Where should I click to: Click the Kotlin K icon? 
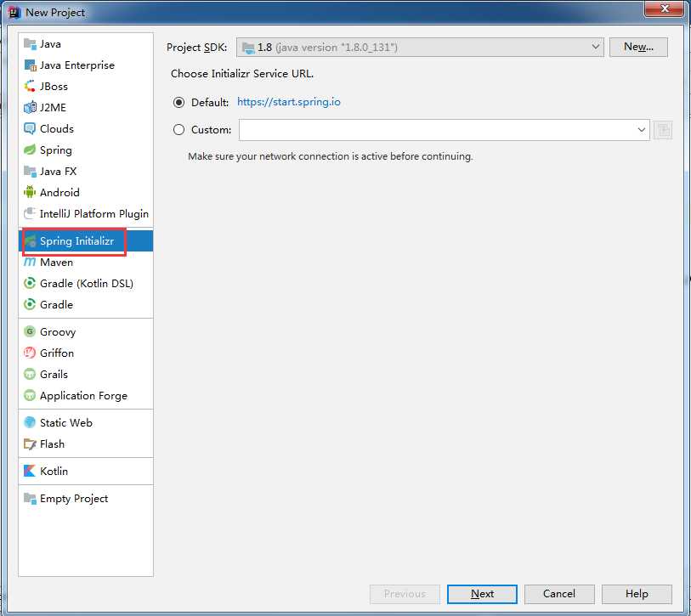(30, 471)
